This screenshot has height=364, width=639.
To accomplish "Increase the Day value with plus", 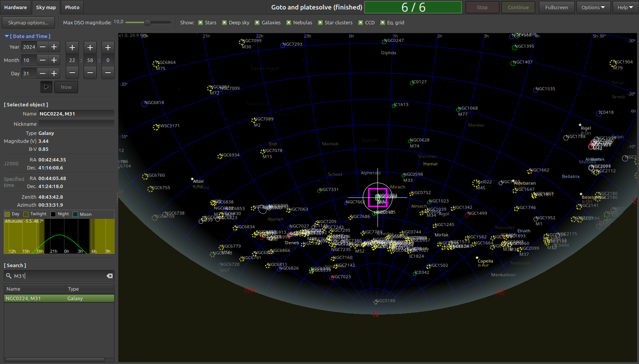I will (x=54, y=73).
